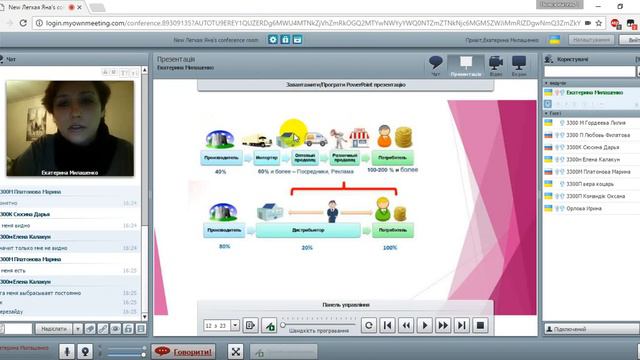Click the slide notes icon in control panel
Screen dimensions: 640x360
[251, 325]
